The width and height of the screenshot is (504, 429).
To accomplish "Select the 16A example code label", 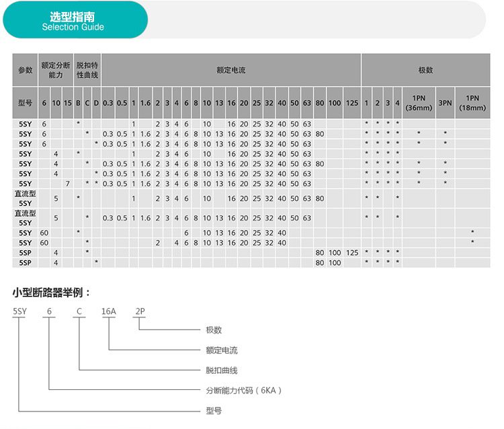I will pyautogui.click(x=109, y=311).
